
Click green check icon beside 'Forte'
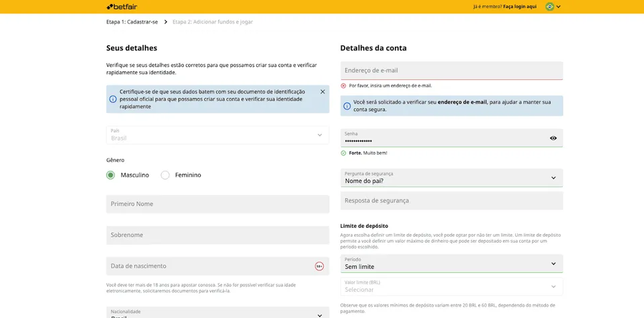[x=343, y=153]
